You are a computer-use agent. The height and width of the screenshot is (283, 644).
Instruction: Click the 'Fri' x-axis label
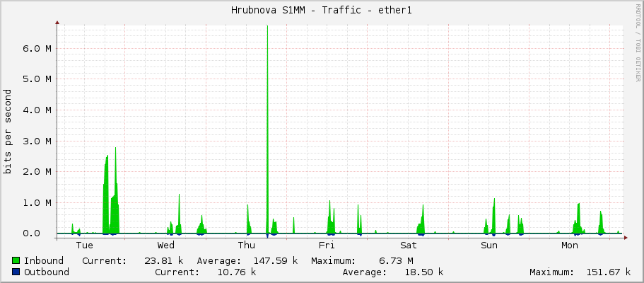[327, 246]
